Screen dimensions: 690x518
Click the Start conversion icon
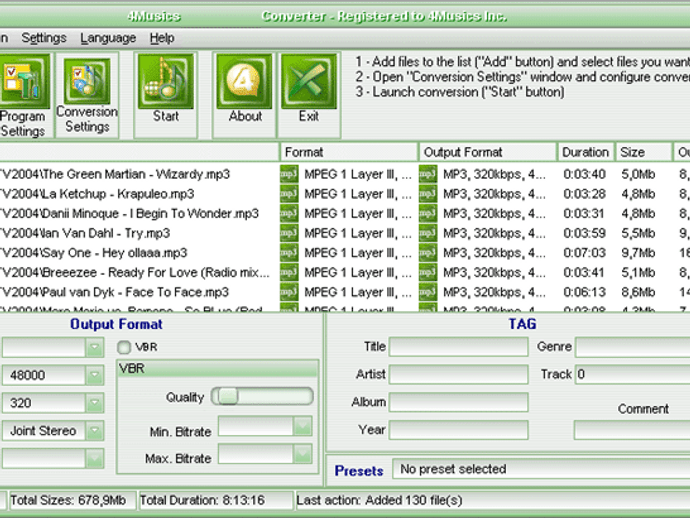tap(166, 81)
